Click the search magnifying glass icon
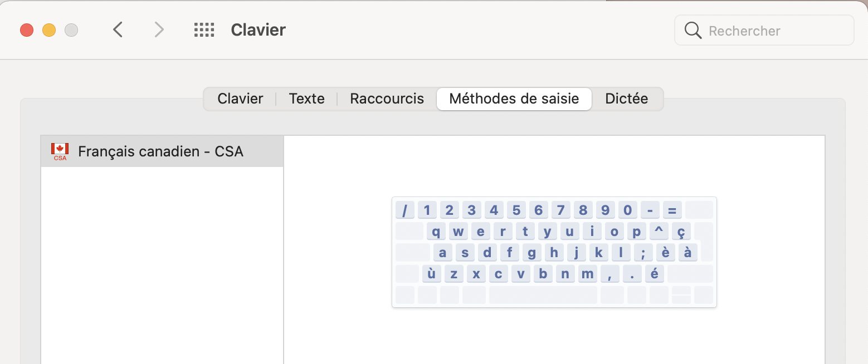This screenshot has width=868, height=364. 693,30
